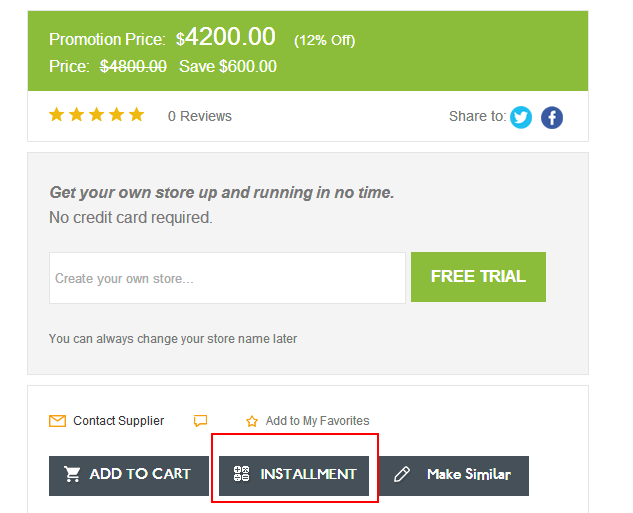Click the fifth yellow rating star

[136, 115]
